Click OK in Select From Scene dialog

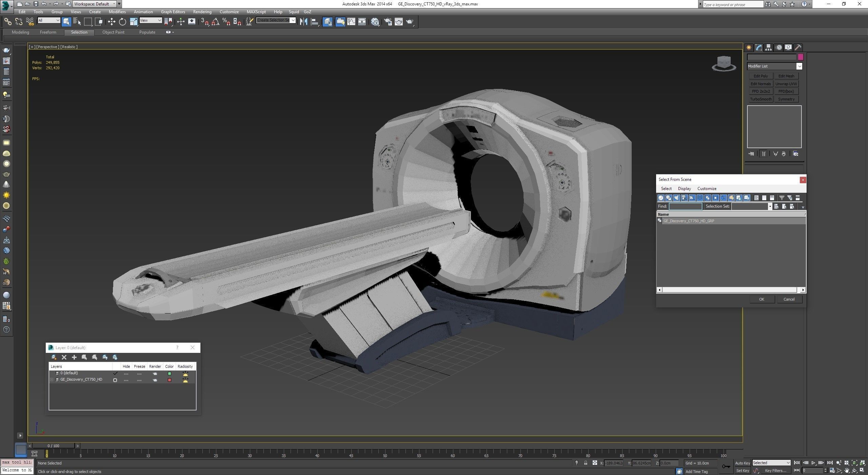pyautogui.click(x=762, y=299)
